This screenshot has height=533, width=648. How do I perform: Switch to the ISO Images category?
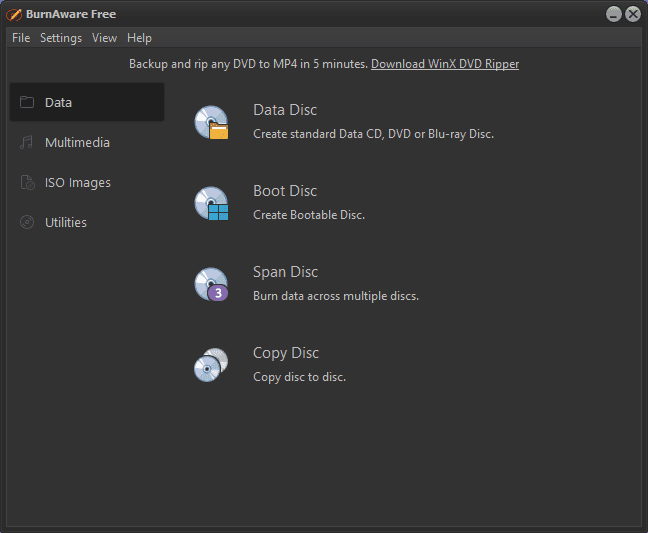point(78,182)
